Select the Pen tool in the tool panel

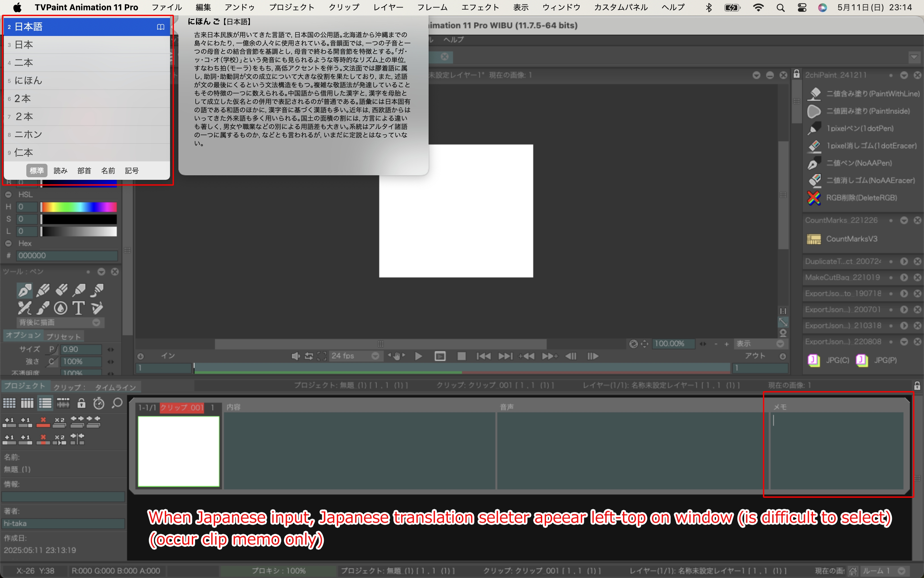point(24,290)
